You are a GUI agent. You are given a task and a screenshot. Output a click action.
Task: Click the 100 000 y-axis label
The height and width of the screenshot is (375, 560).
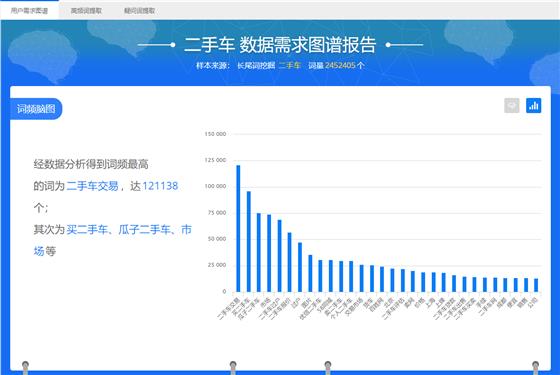(215, 186)
